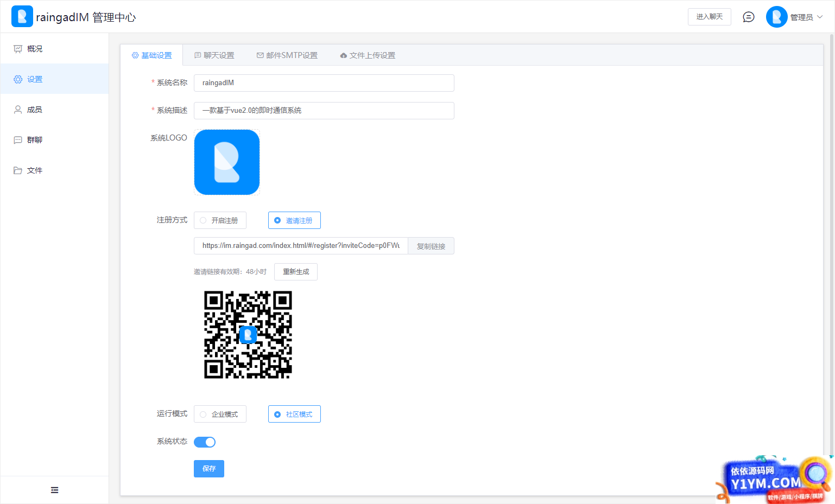Viewport: 835px width, 504px height.
Task: Click the 重新生成 regenerate button
Action: (296, 272)
